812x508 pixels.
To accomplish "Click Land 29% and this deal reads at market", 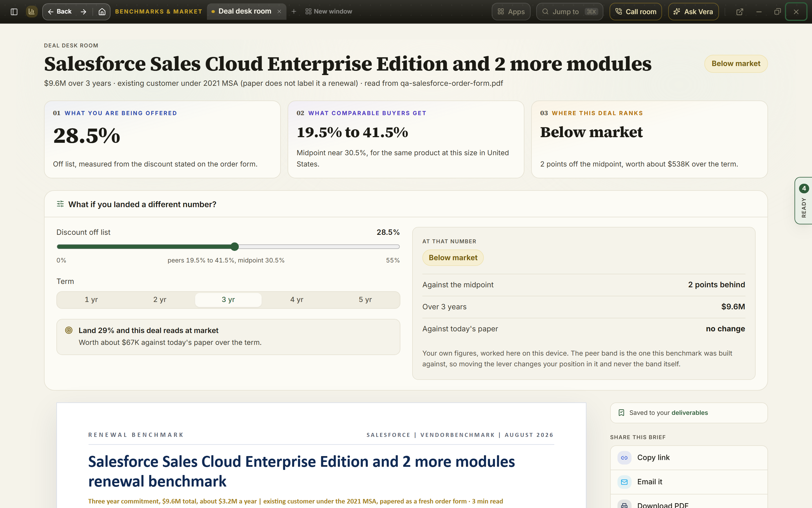I will (149, 330).
